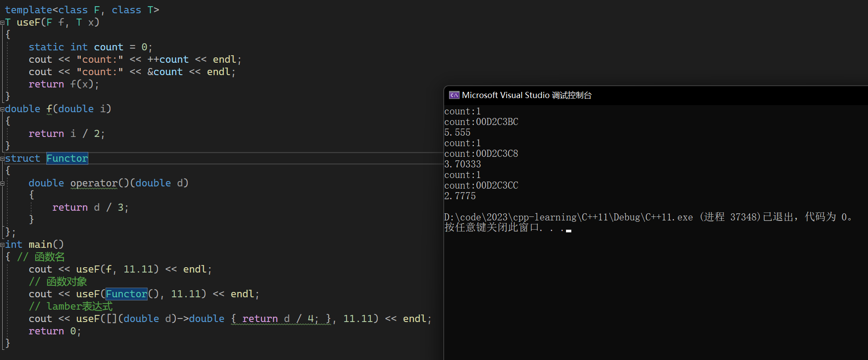The width and height of the screenshot is (868, 360).
Task: Collapse the int main() fold marker
Action: click(x=2, y=245)
